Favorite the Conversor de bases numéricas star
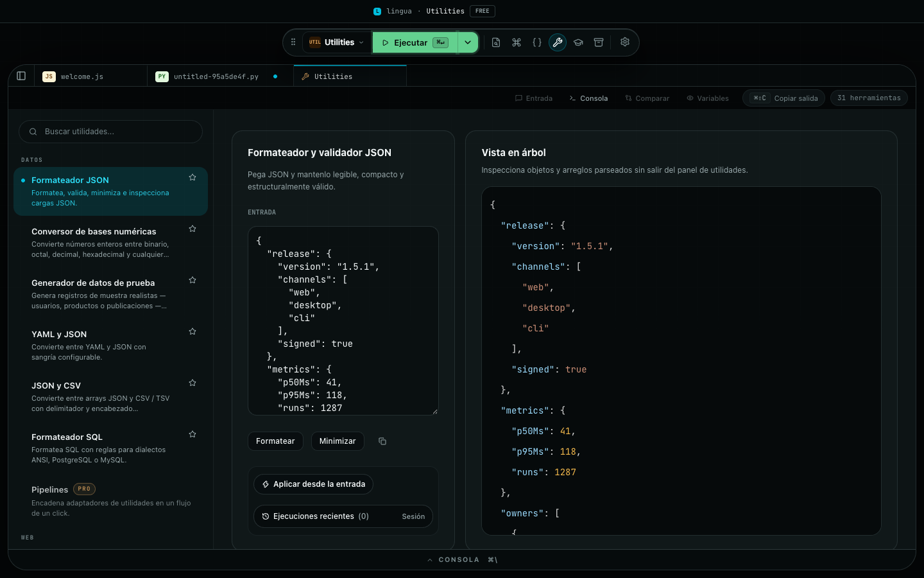The image size is (924, 578). click(x=193, y=229)
